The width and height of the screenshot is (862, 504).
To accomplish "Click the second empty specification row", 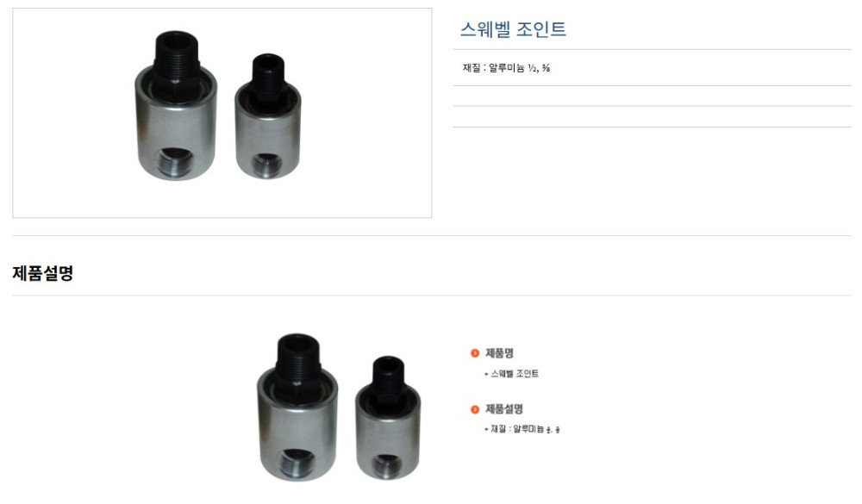I will (652, 117).
